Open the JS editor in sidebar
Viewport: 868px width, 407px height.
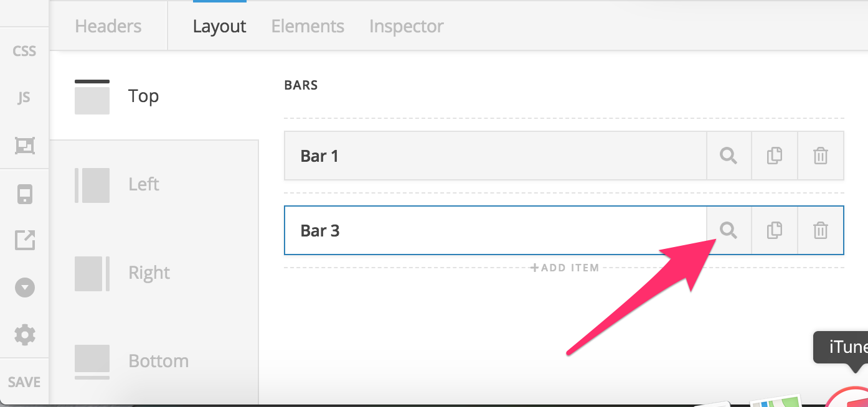point(24,98)
